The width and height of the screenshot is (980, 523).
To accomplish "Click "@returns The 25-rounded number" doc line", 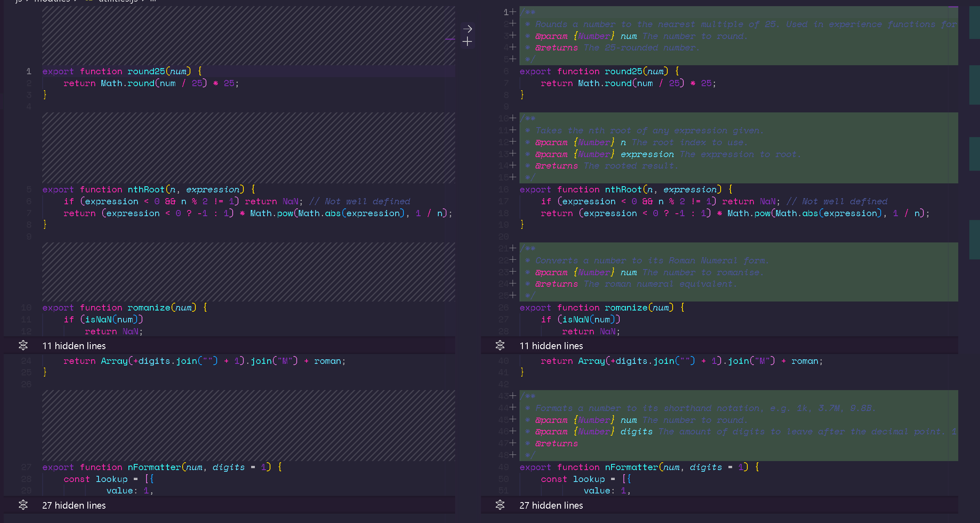I will click(618, 48).
